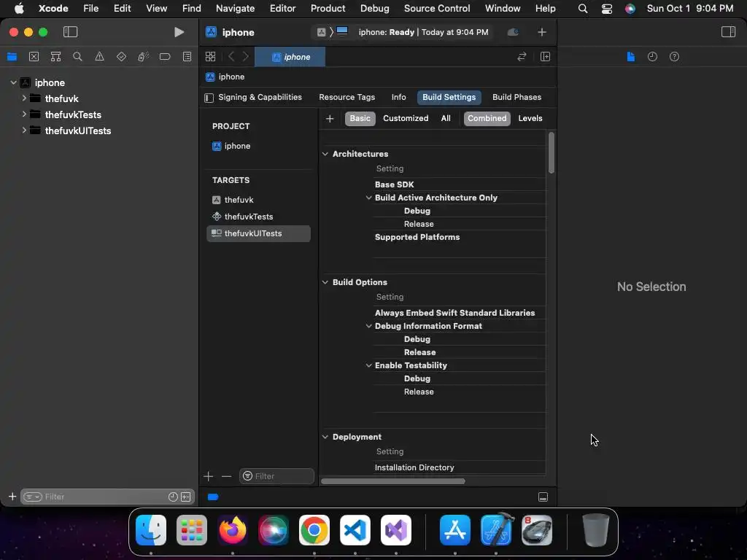This screenshot has width=747, height=560.
Task: Open the related items grid menu
Action: coord(210,57)
